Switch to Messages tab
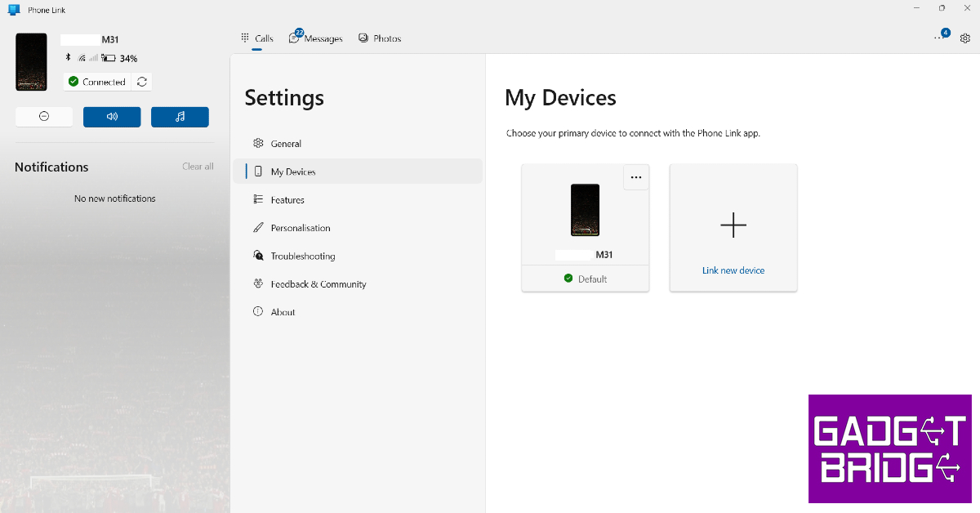Screen dimensions: 980x513 tap(316, 38)
